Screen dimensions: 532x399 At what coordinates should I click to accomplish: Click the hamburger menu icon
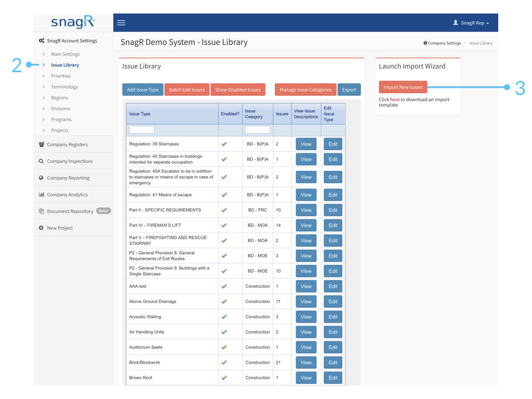click(x=121, y=23)
